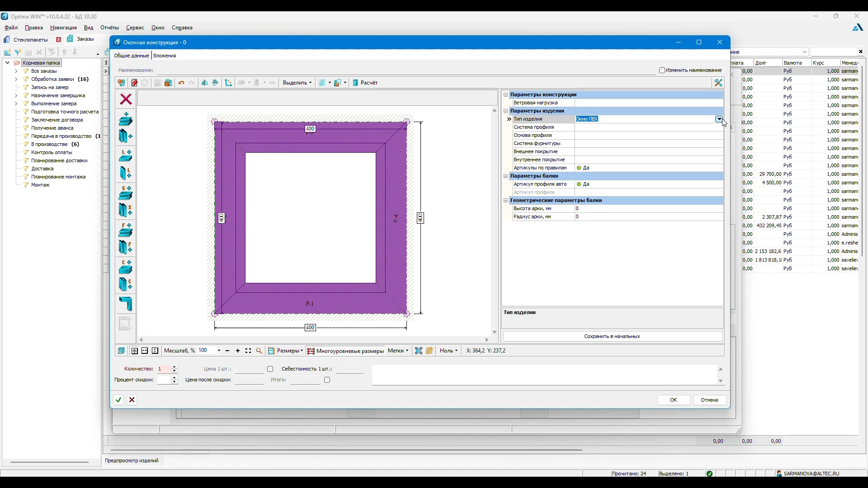Click the 'Расчёт' button
868x488 pixels.
click(365, 83)
